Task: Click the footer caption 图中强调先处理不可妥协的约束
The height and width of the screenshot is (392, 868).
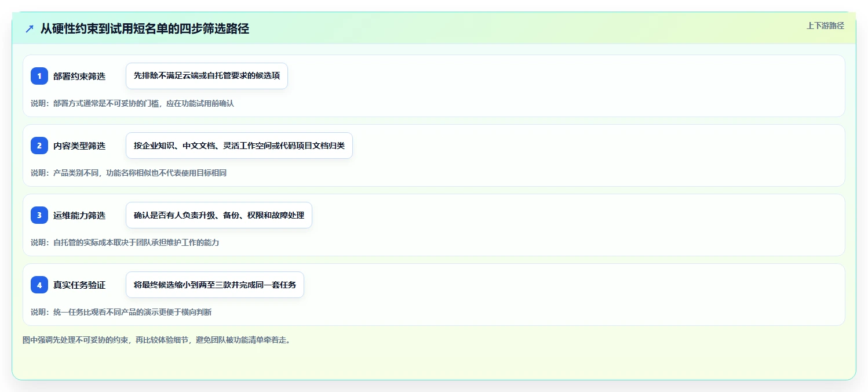Action: pyautogui.click(x=156, y=340)
